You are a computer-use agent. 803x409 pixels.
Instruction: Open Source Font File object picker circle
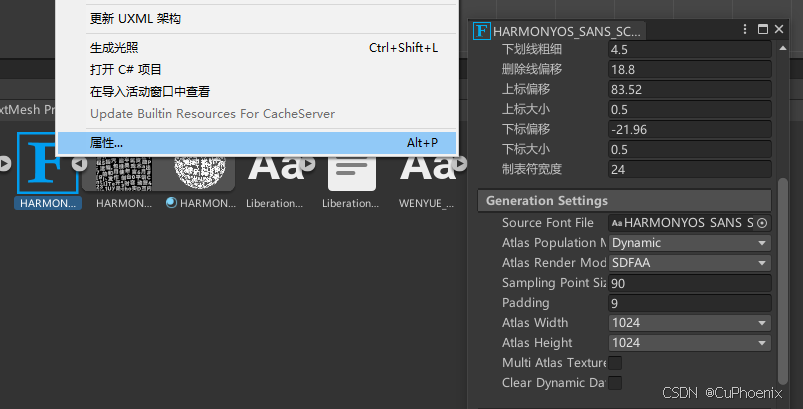pyautogui.click(x=762, y=223)
